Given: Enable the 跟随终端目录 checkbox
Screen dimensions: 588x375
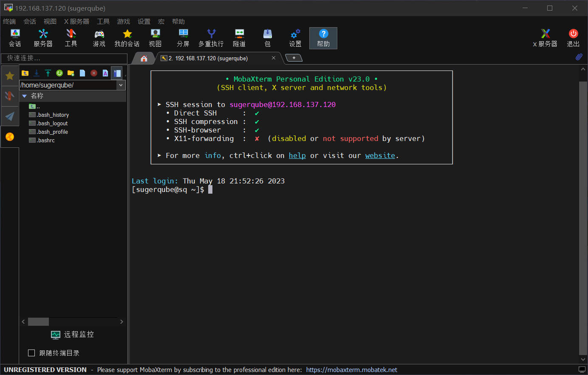Looking at the screenshot, I should pos(31,353).
